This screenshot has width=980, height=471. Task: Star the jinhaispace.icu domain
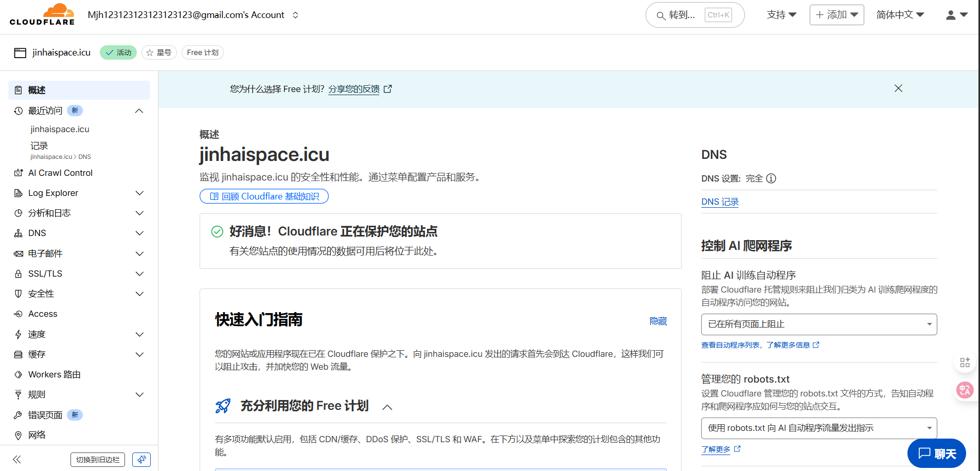(x=159, y=52)
